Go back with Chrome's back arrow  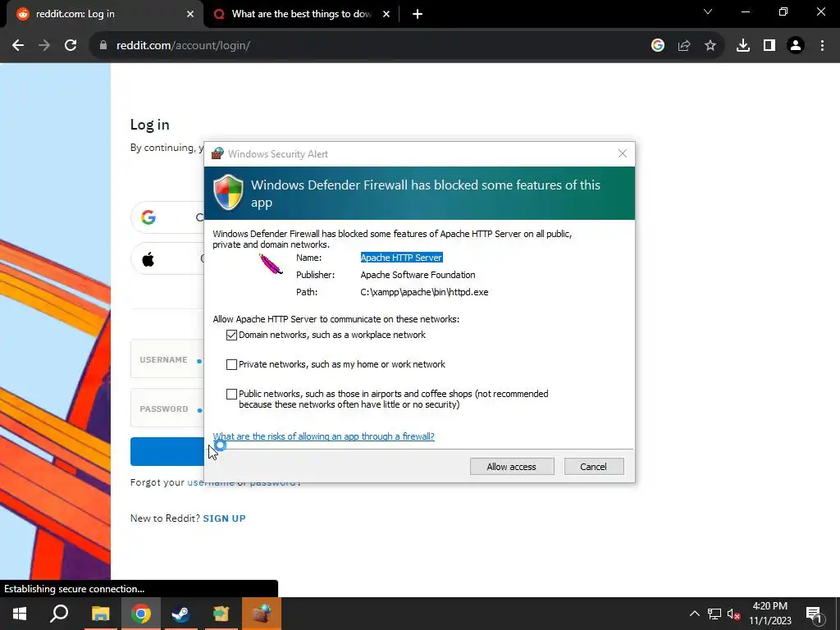tap(18, 46)
